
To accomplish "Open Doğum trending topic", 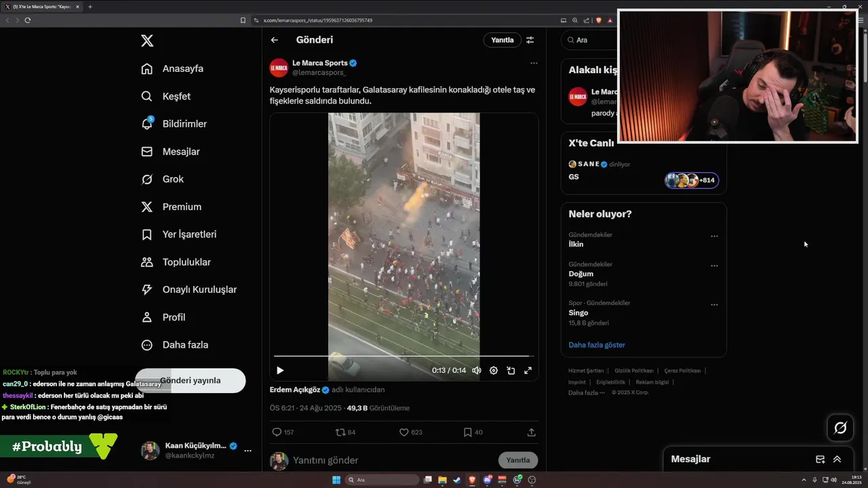I will [581, 274].
